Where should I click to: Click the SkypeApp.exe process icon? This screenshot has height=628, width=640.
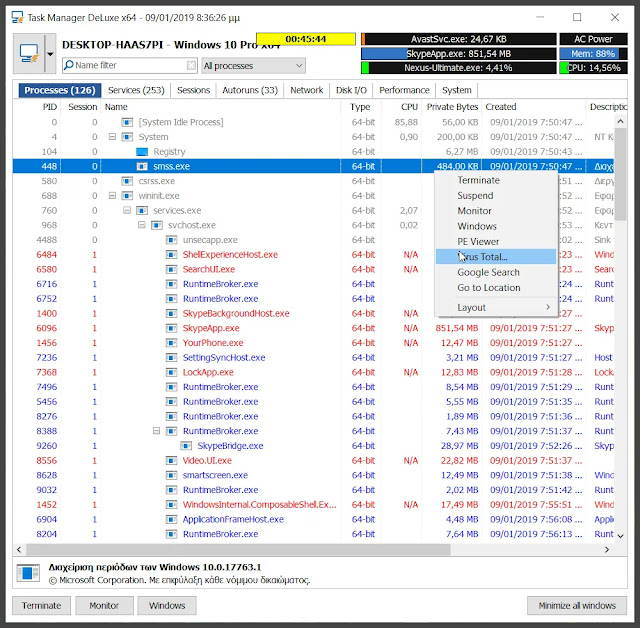pyautogui.click(x=171, y=328)
